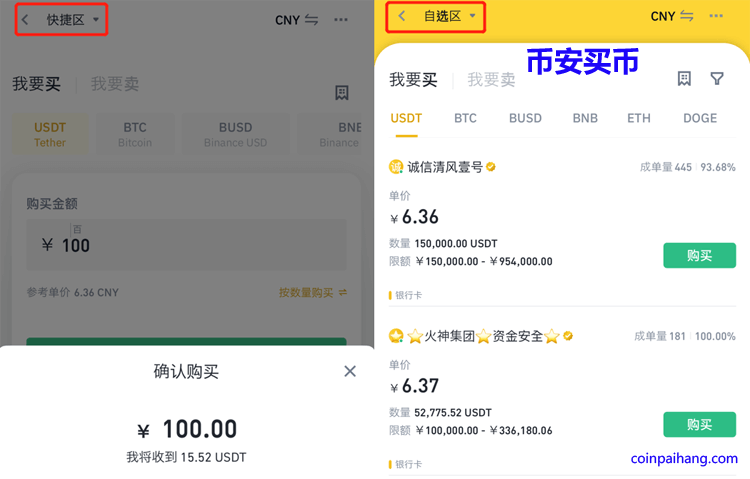
Task: Choose USDT Tether coin card
Action: point(50,134)
